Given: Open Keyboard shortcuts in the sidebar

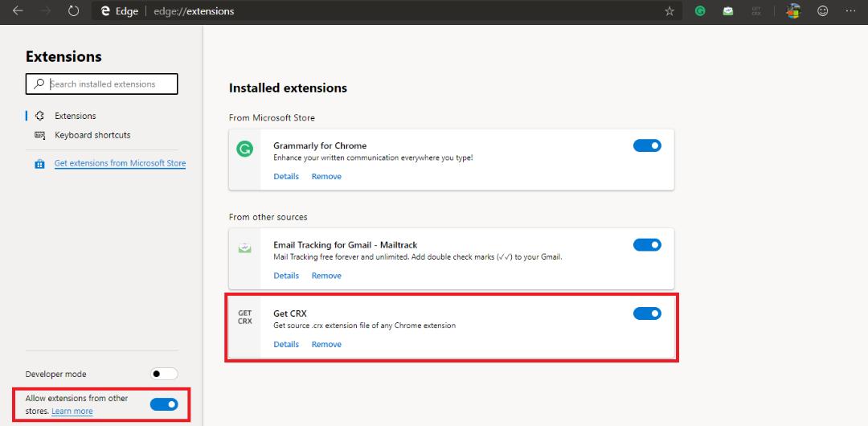Looking at the screenshot, I should point(92,135).
